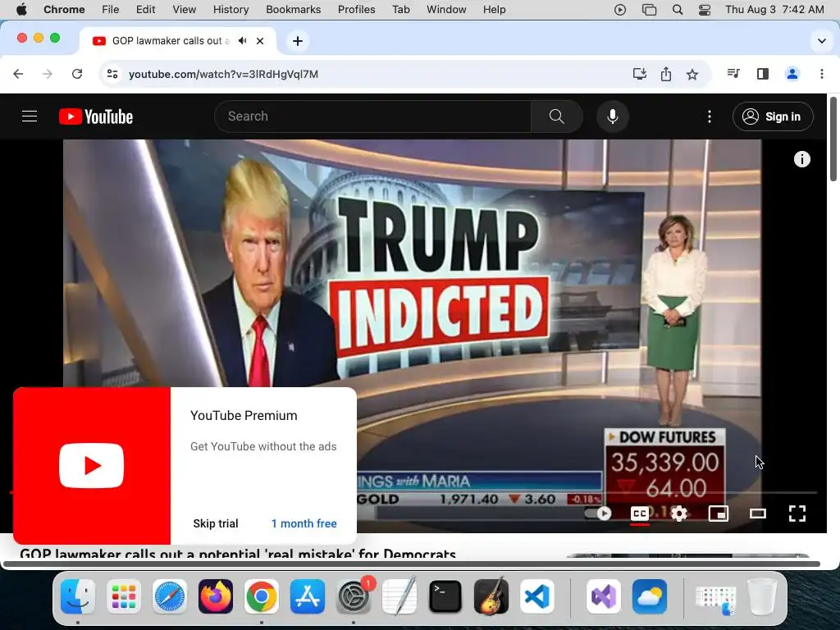
Task: View site information icon in address bar
Action: (112, 74)
